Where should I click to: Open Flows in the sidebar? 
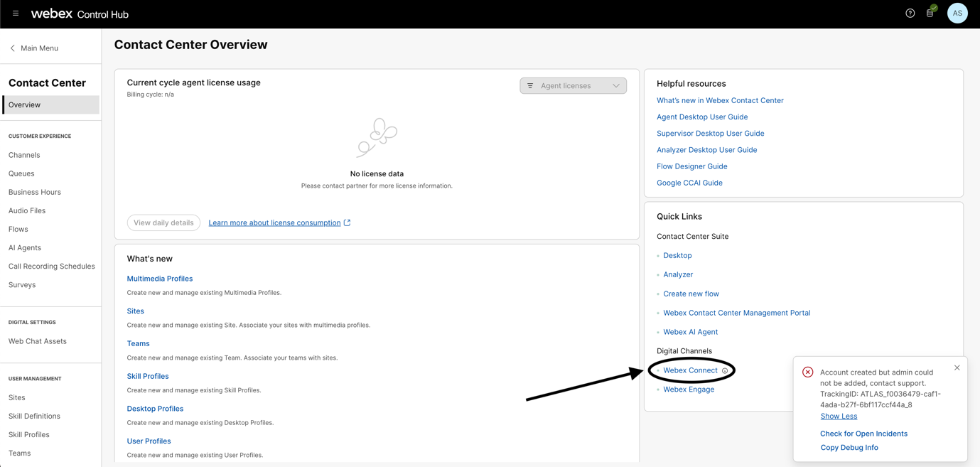click(18, 229)
